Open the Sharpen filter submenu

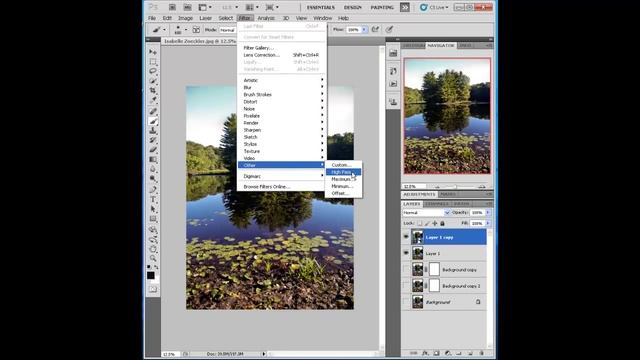click(x=282, y=130)
